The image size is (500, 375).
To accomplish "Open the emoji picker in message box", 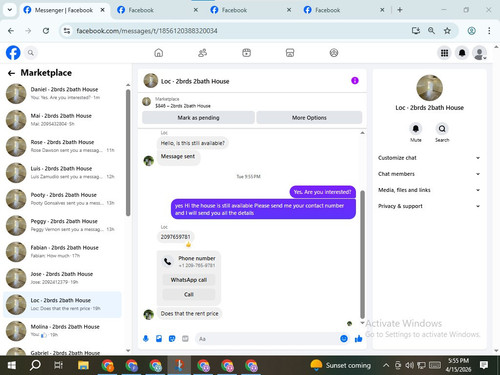I will coord(344,339).
